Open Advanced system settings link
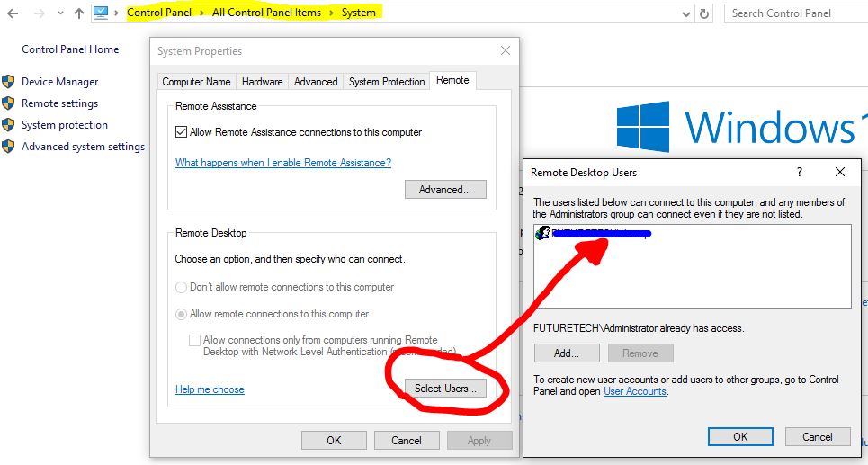Viewport: 868px width, 465px height. click(83, 146)
